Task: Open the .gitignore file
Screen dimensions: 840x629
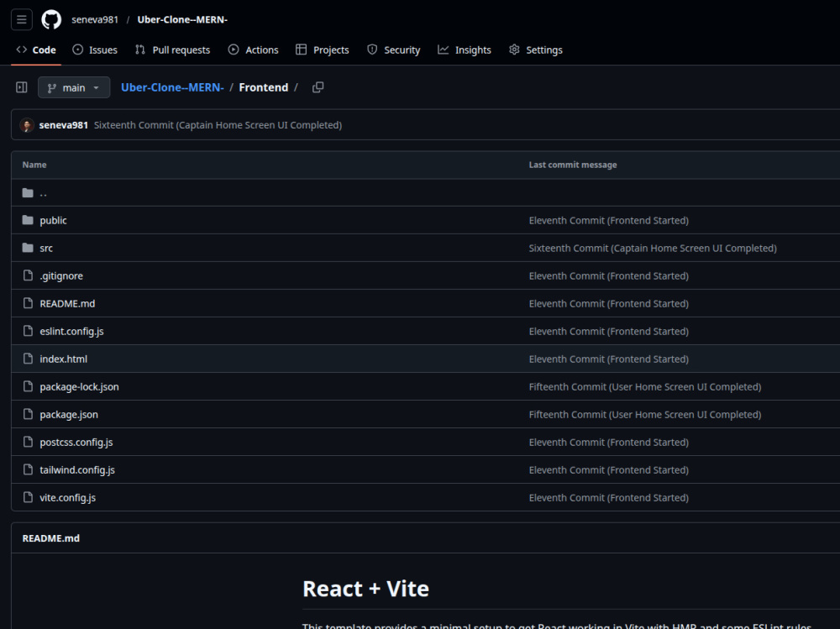Action: pos(61,276)
